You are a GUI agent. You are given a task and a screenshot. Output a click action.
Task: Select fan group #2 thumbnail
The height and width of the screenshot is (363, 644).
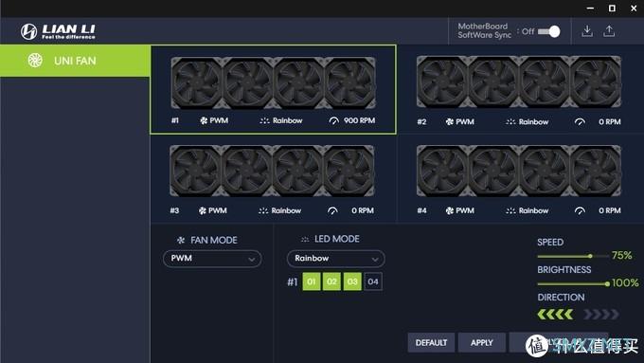coord(519,82)
